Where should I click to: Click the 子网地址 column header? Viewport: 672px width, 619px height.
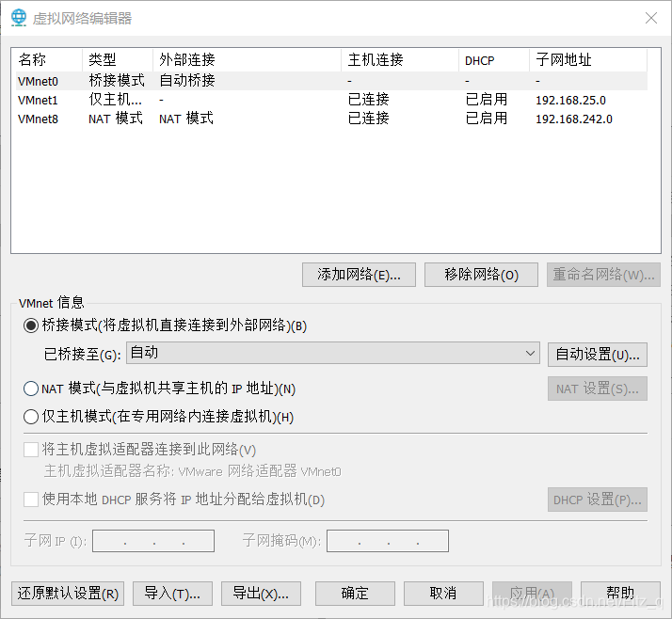(588, 60)
